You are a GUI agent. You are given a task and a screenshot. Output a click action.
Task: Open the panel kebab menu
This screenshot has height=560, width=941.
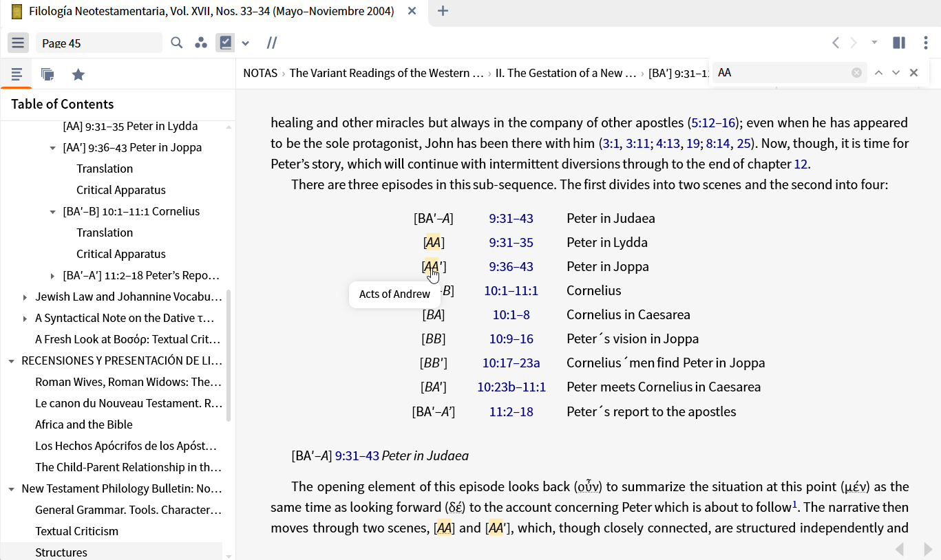(x=926, y=43)
